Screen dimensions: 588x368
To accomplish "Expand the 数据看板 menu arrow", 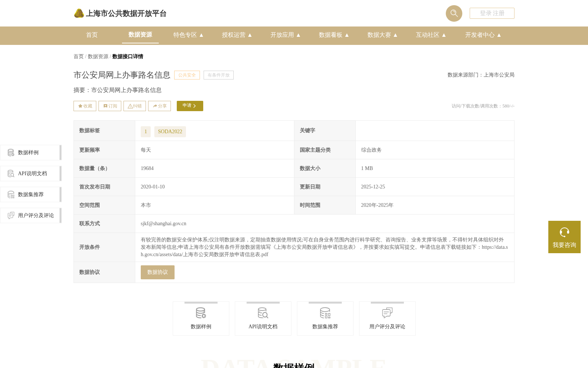I will 347,35.
